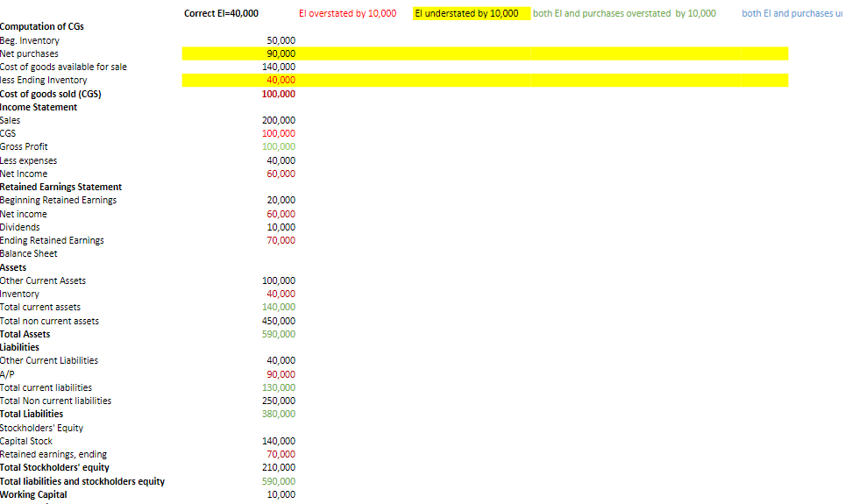
Task: Select the Total non current assets value 450,000
Action: coord(279,321)
